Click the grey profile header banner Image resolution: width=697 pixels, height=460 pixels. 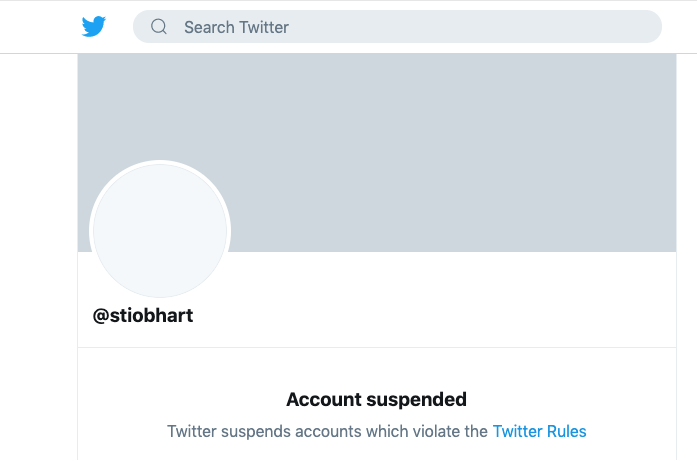pos(377,152)
